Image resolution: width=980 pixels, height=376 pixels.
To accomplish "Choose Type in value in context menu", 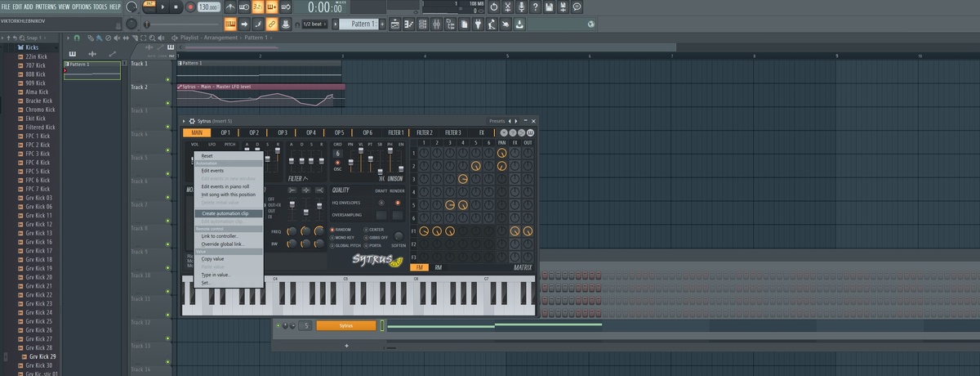I will (228, 275).
